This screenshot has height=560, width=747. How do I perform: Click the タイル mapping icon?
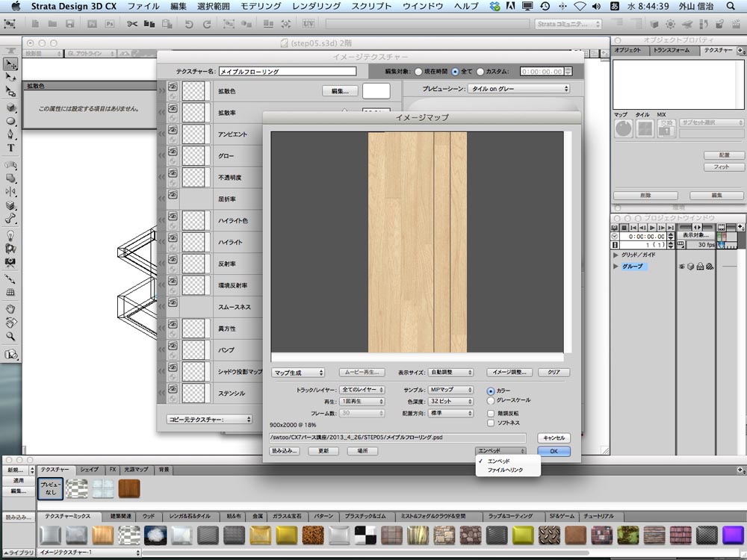click(x=645, y=128)
